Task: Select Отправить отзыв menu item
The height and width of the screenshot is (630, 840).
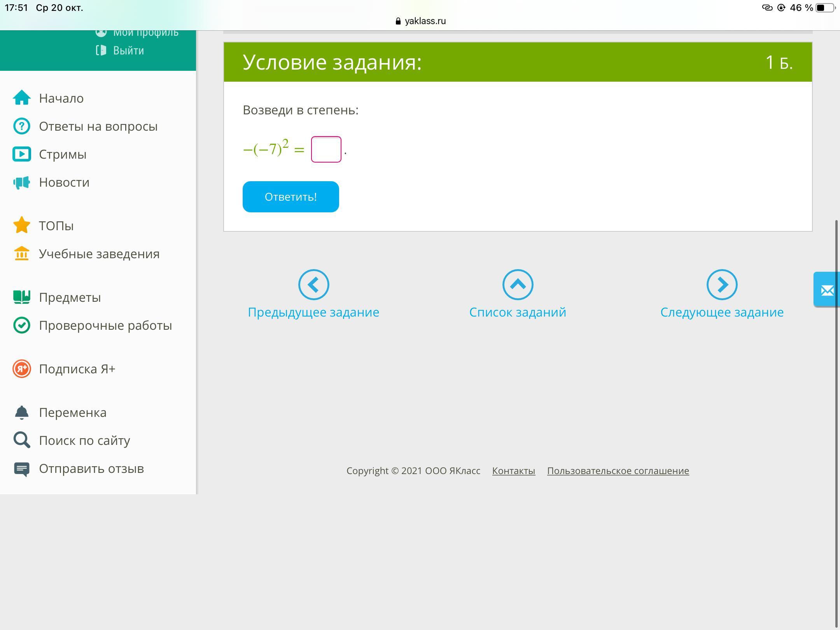Action: pyautogui.click(x=91, y=469)
